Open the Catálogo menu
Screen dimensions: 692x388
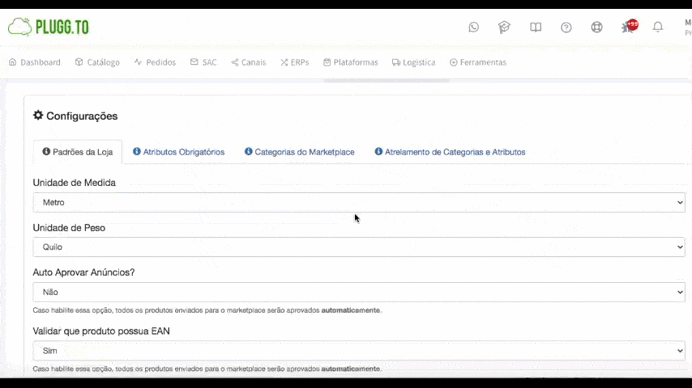[x=97, y=62]
